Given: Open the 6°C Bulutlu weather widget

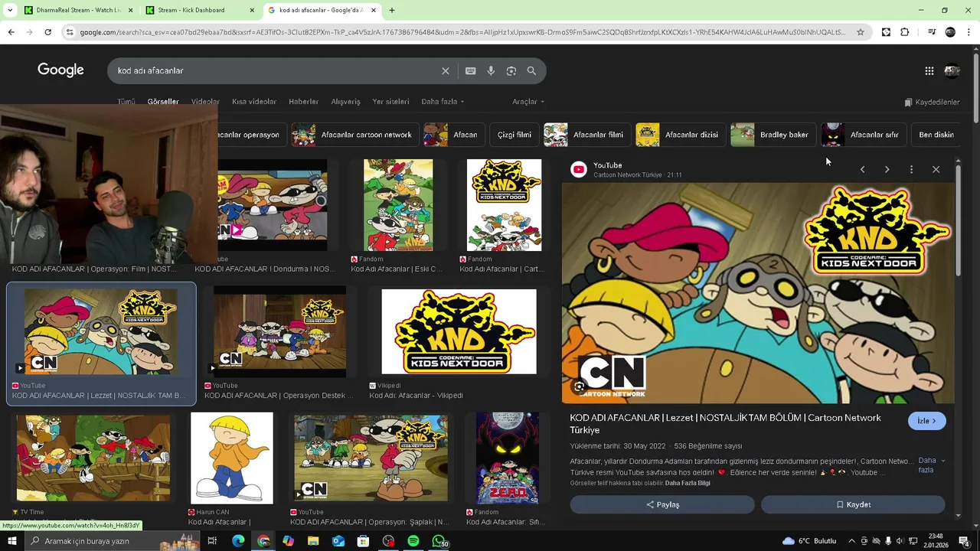Looking at the screenshot, I should click(x=809, y=541).
